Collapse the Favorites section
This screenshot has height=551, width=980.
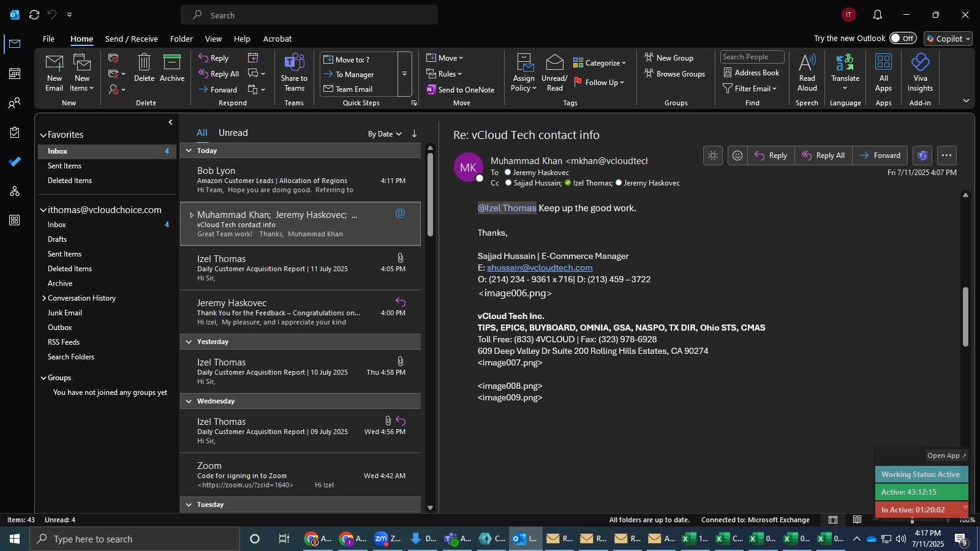[43, 135]
